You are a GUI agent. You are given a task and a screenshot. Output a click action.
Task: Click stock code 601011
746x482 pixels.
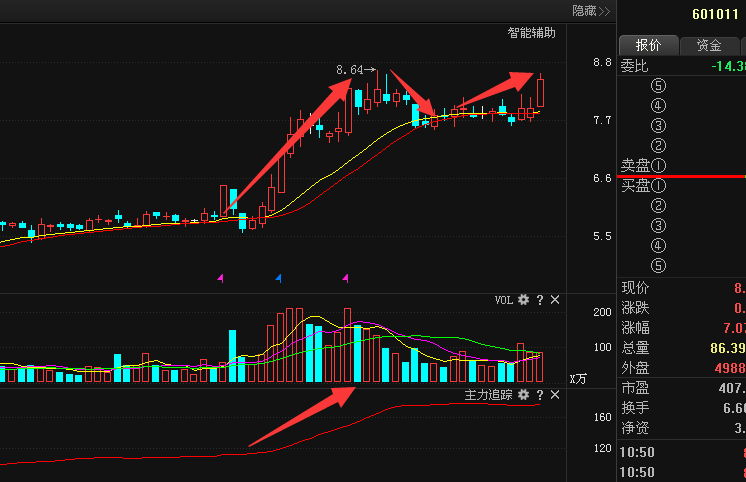718,14
